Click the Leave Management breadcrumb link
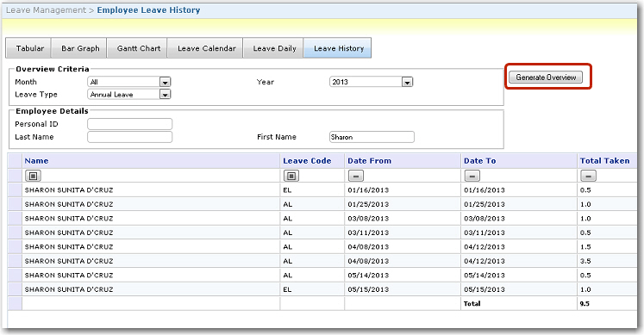Viewport: 644px width, 335px height. point(46,10)
